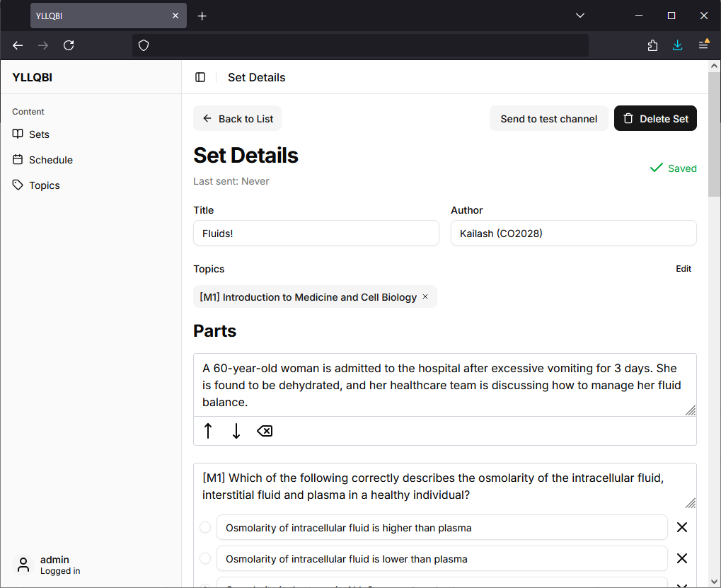Move the vomiting scenario part down
This screenshot has height=588, width=721.
[x=236, y=430]
